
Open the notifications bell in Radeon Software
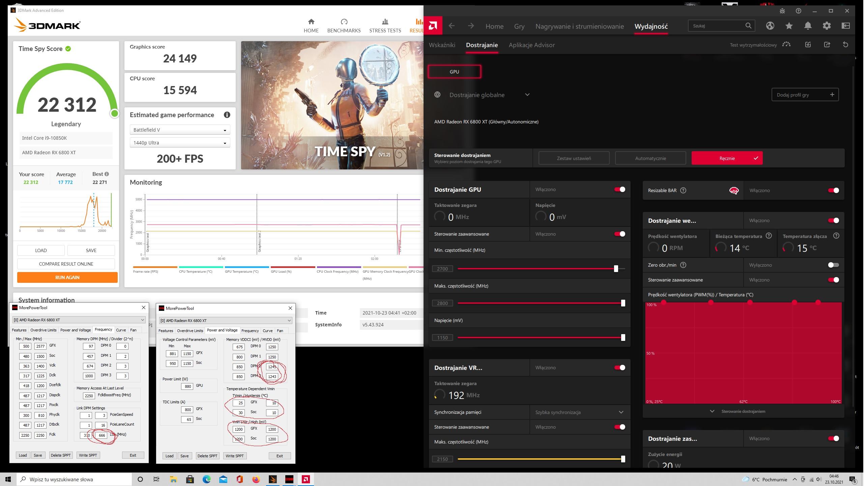click(808, 26)
